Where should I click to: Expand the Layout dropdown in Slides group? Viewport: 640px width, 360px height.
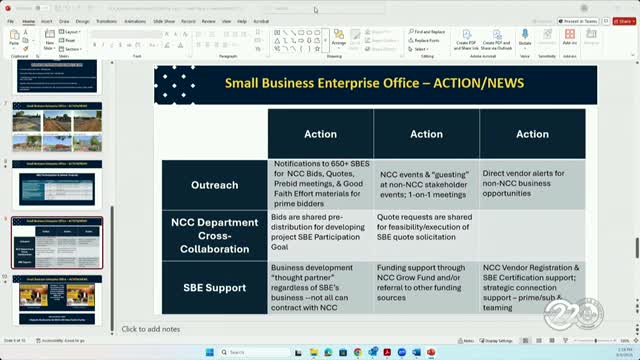[70, 32]
